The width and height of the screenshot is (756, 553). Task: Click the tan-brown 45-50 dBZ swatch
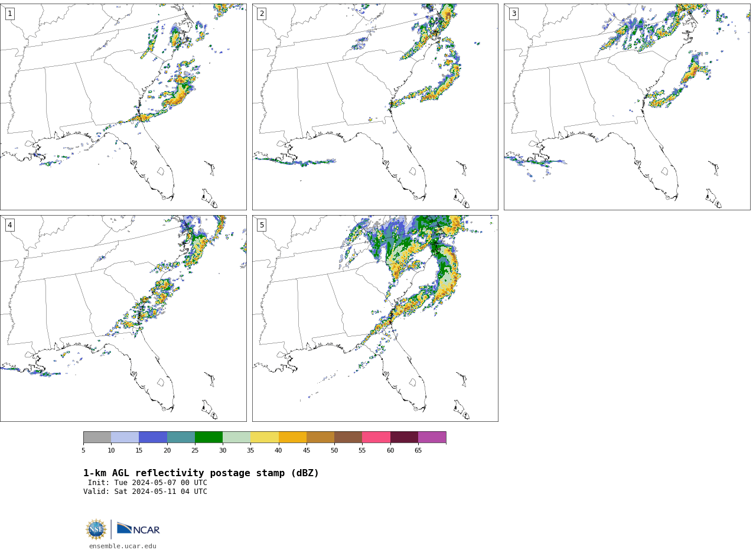[320, 437]
